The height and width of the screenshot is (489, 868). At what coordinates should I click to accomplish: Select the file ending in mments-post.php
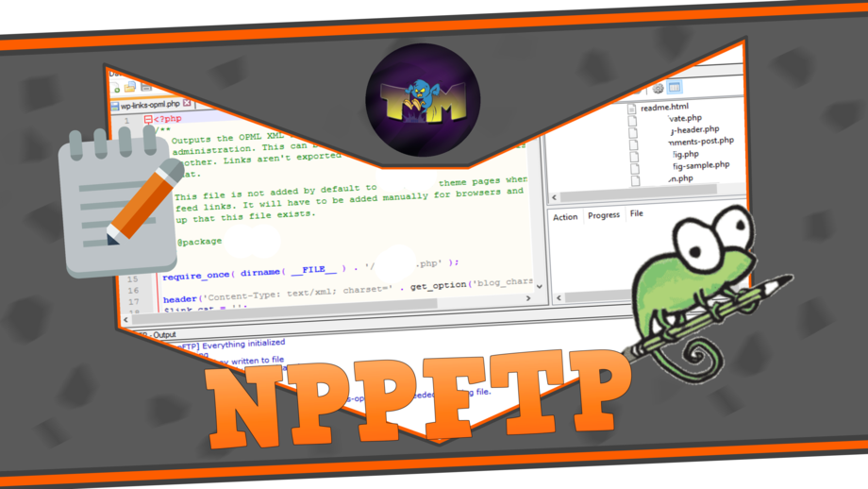pyautogui.click(x=701, y=142)
